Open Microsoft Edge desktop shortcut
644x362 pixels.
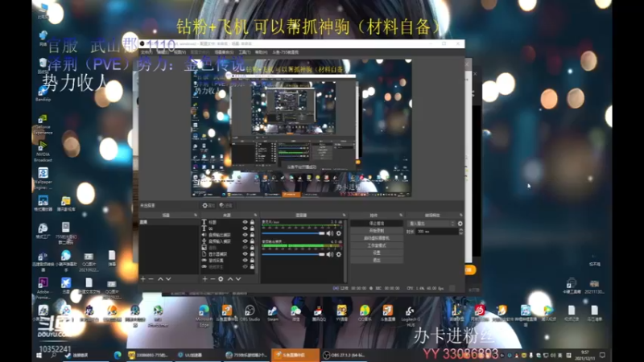pos(204,315)
